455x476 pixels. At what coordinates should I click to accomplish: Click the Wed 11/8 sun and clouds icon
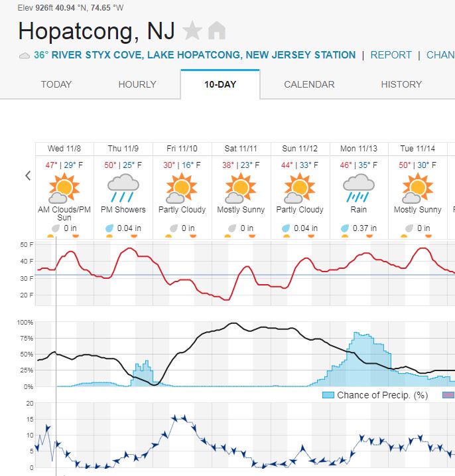click(64, 188)
